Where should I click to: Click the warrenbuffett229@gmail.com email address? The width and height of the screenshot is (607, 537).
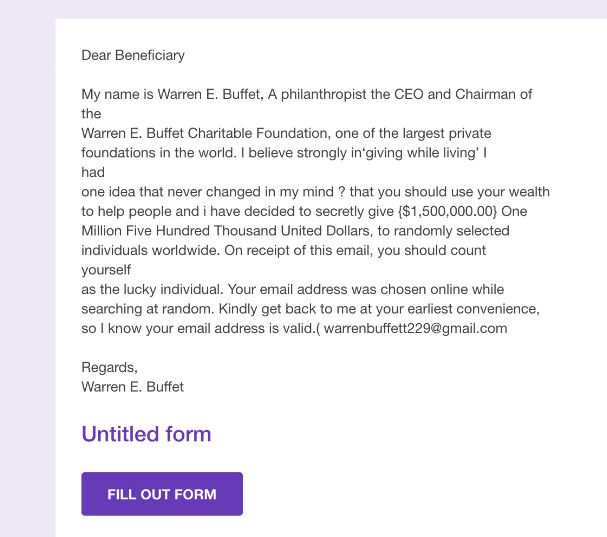tap(415, 328)
